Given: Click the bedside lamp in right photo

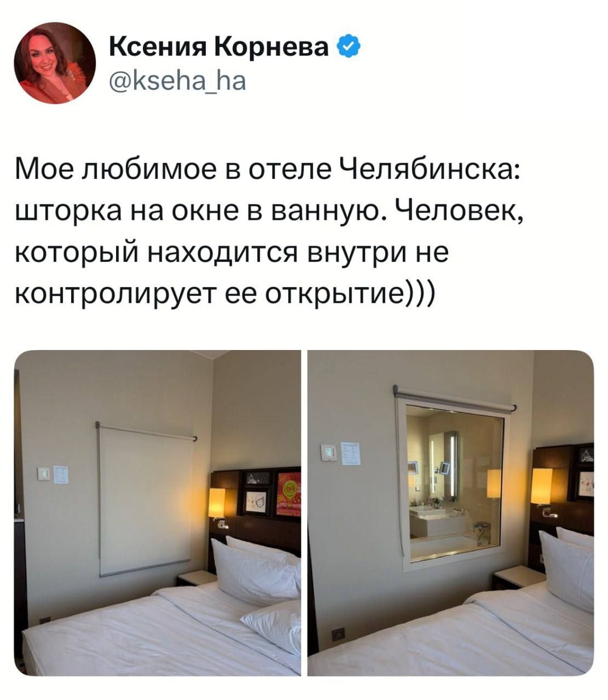Looking at the screenshot, I should click(x=541, y=487).
